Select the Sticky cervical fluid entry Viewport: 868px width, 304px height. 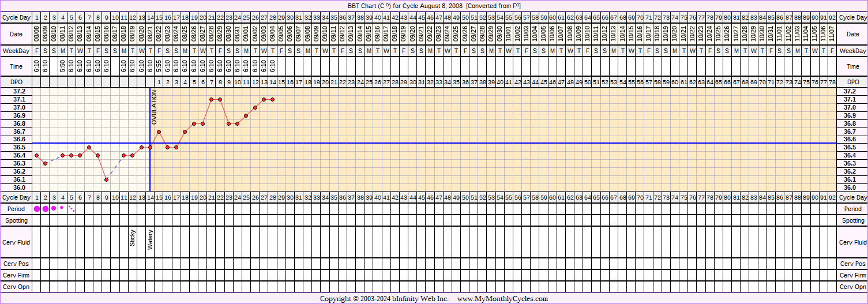133,238
